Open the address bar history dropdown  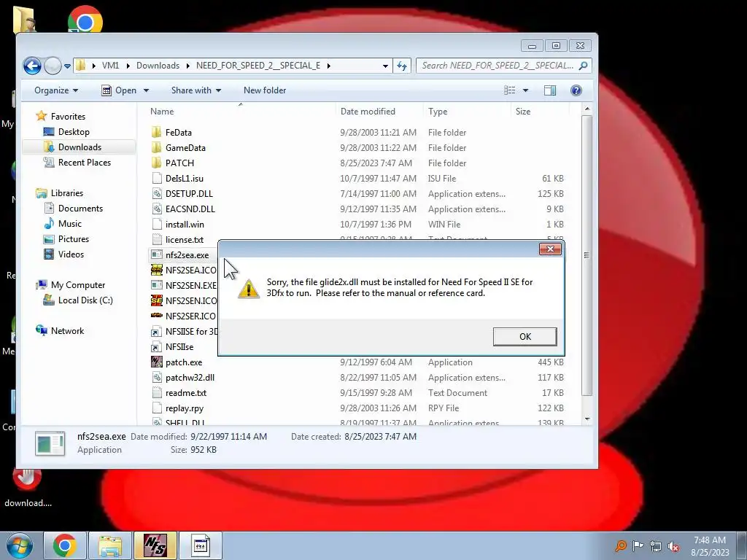click(385, 66)
